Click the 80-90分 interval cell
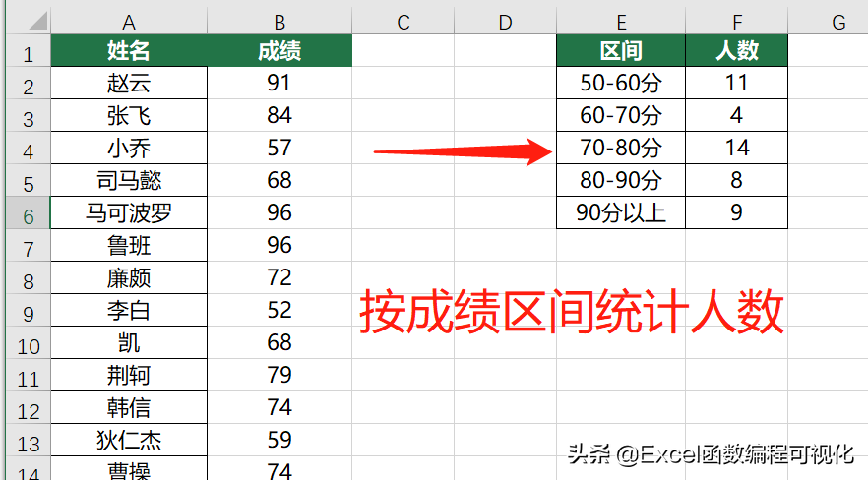 coord(621,180)
